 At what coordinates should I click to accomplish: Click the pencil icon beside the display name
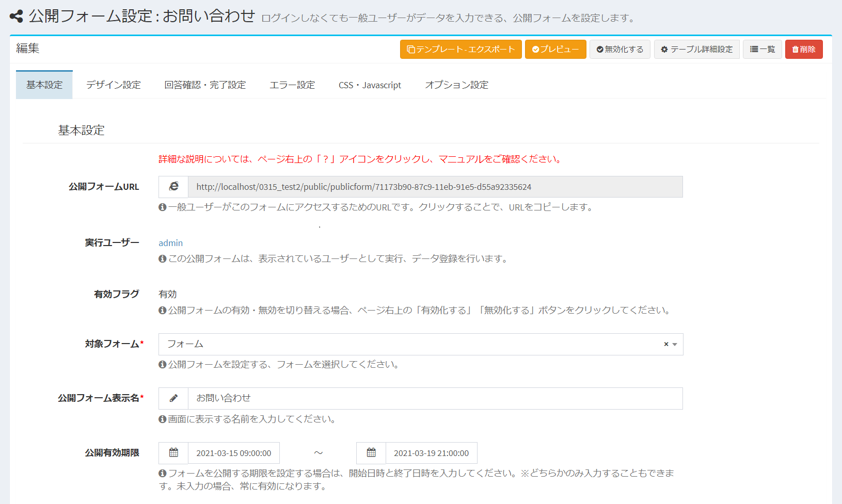(173, 398)
